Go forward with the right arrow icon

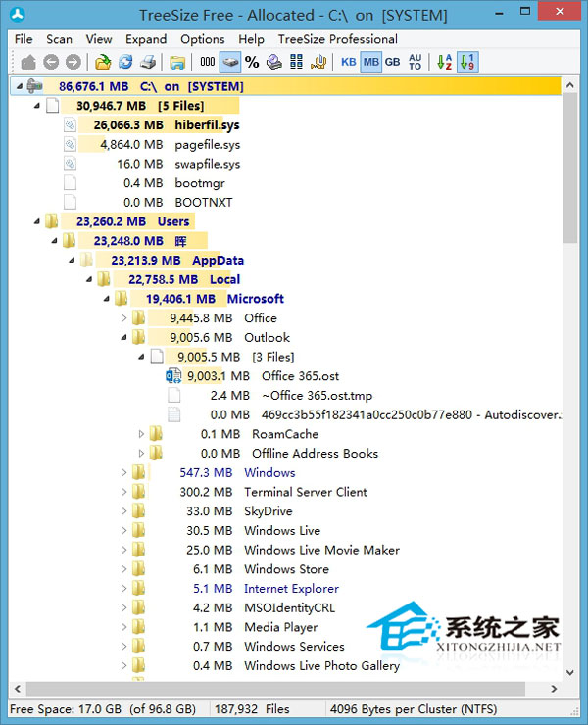[73, 62]
